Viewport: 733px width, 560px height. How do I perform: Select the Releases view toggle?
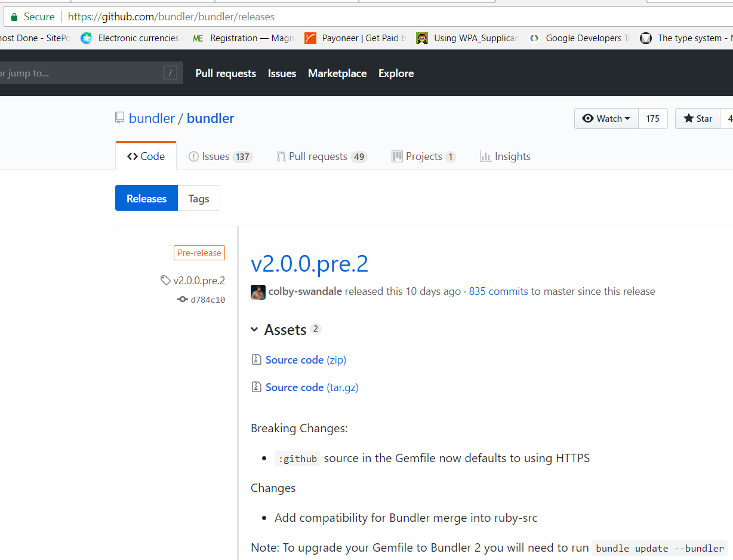(x=146, y=198)
